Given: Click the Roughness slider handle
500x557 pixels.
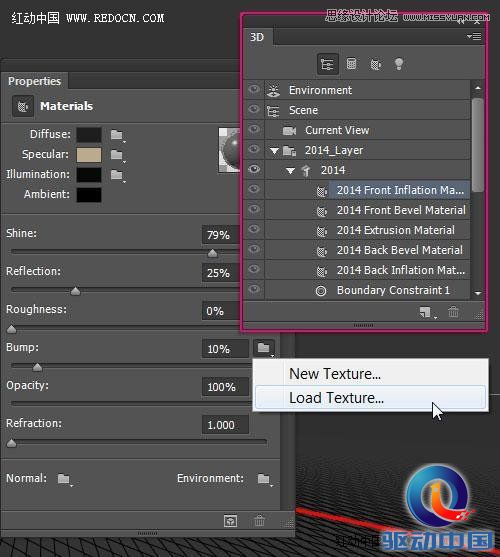Looking at the screenshot, I should [x=12, y=329].
